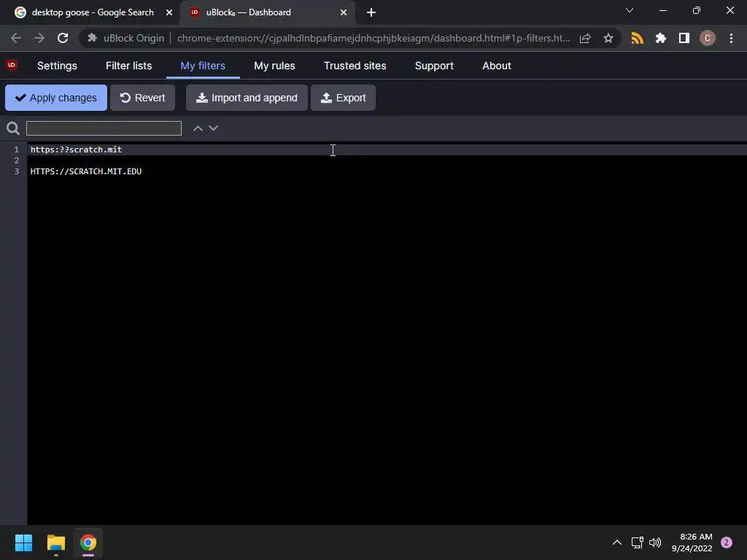Bookmark this page with the star icon

tap(608, 38)
